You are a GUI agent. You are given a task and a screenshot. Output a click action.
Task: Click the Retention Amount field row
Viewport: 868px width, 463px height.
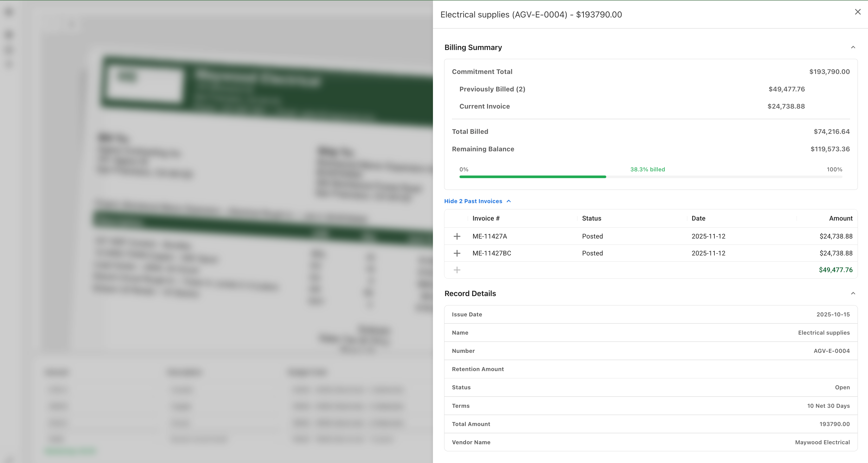click(650, 369)
